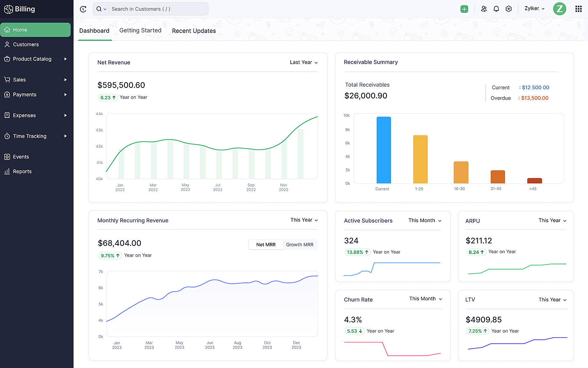
Task: Switch to Net MRR view
Action: click(x=266, y=244)
